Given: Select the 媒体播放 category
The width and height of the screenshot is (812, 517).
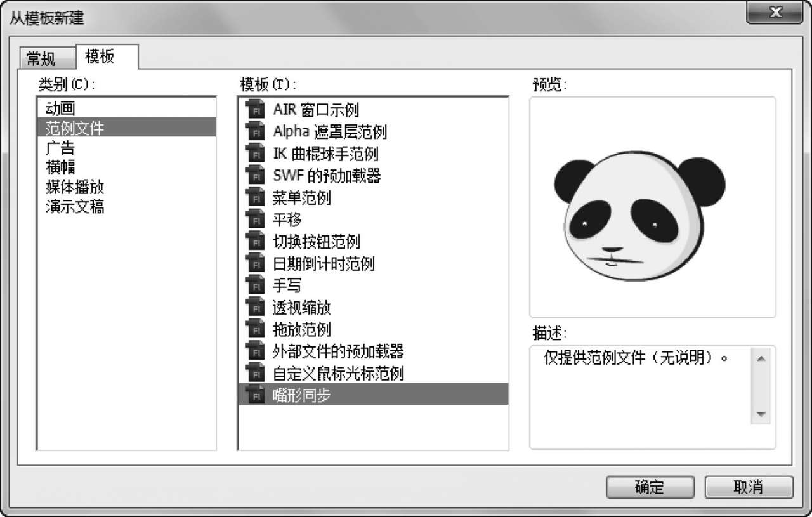Looking at the screenshot, I should point(75,187).
